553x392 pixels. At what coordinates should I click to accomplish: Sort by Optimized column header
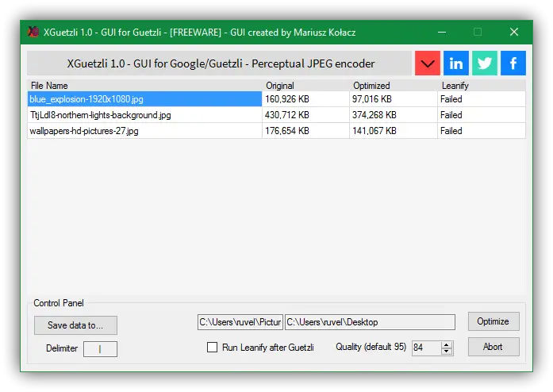pos(394,86)
